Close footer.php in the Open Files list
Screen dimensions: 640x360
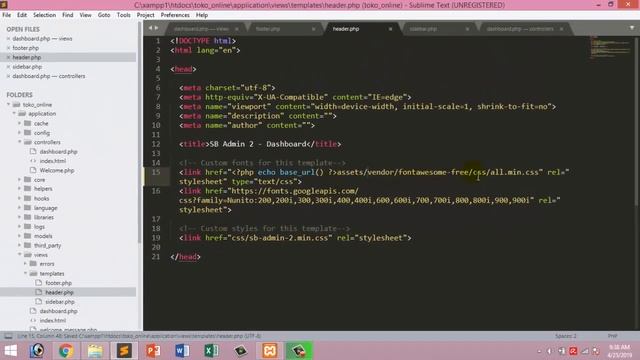coord(8,48)
